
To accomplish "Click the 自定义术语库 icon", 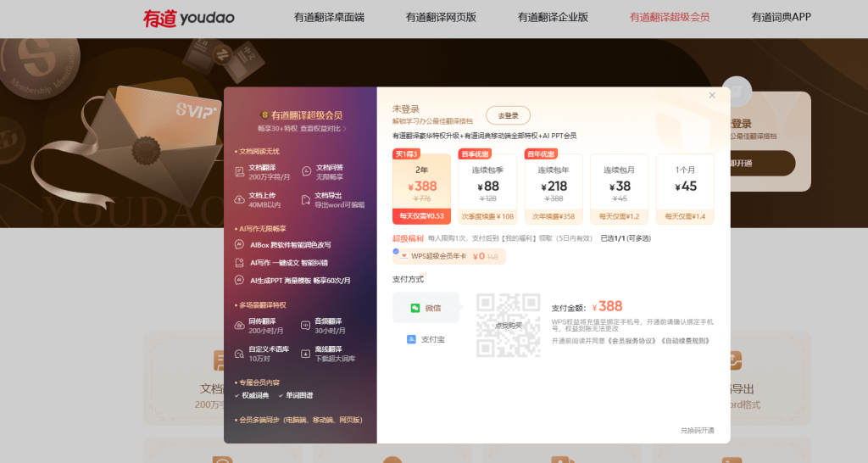I will [x=240, y=354].
